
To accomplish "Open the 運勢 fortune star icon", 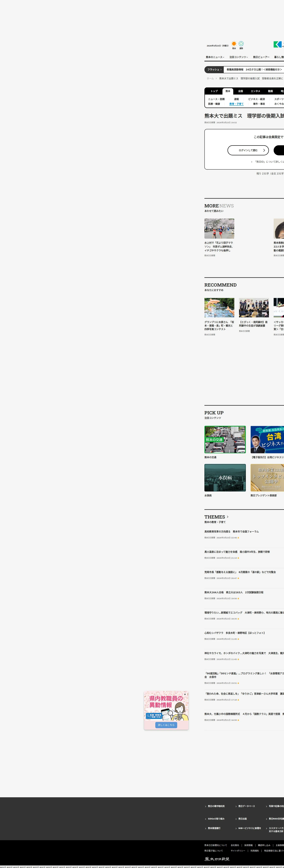I will [241, 44].
